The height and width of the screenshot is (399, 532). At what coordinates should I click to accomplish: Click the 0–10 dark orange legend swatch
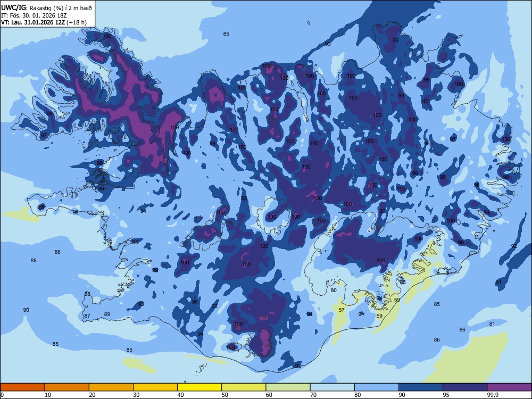click(x=22, y=387)
